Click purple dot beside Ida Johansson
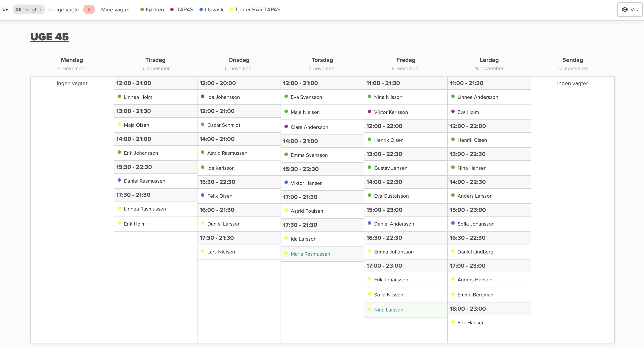This screenshot has width=644, height=348. tap(203, 96)
